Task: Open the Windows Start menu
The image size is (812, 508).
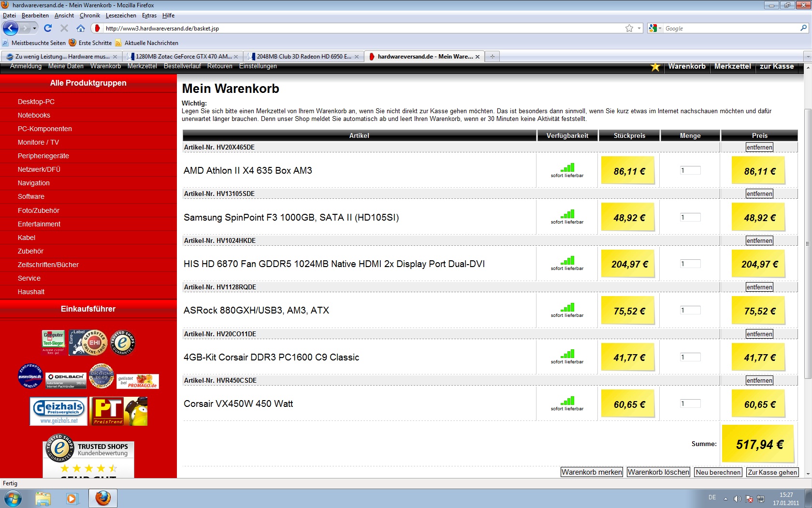Action: 13,498
